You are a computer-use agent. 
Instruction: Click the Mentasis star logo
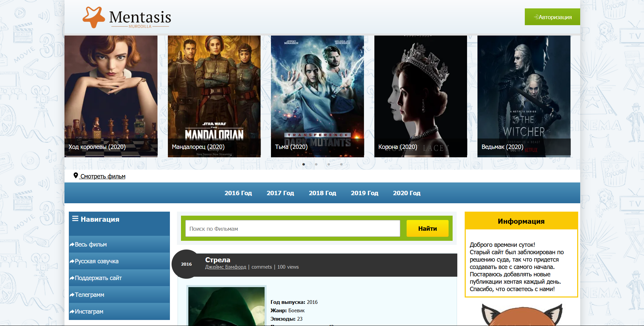94,17
